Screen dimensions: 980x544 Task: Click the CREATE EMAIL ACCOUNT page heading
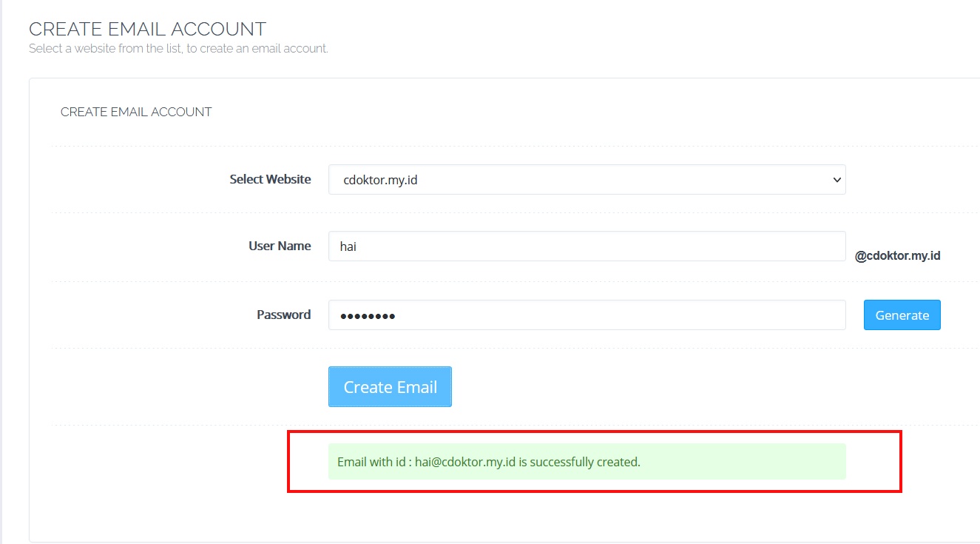(x=147, y=29)
